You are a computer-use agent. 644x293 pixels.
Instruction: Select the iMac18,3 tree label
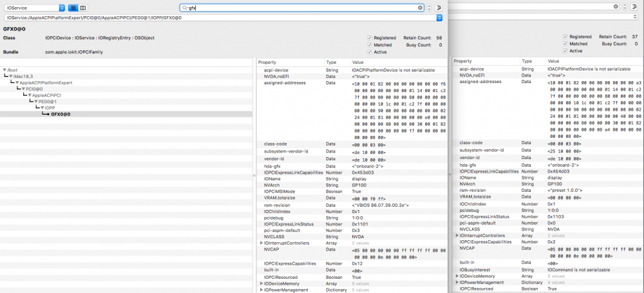(x=22, y=77)
